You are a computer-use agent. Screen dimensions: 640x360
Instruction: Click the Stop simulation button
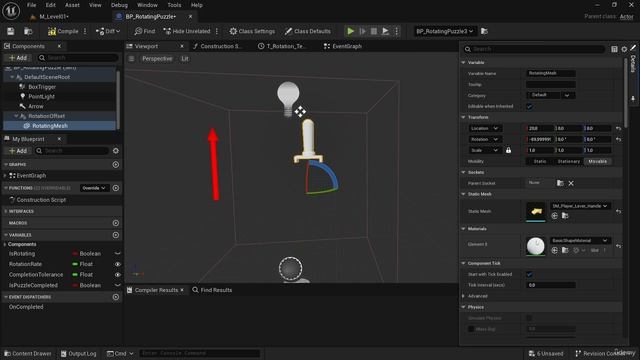[373, 31]
